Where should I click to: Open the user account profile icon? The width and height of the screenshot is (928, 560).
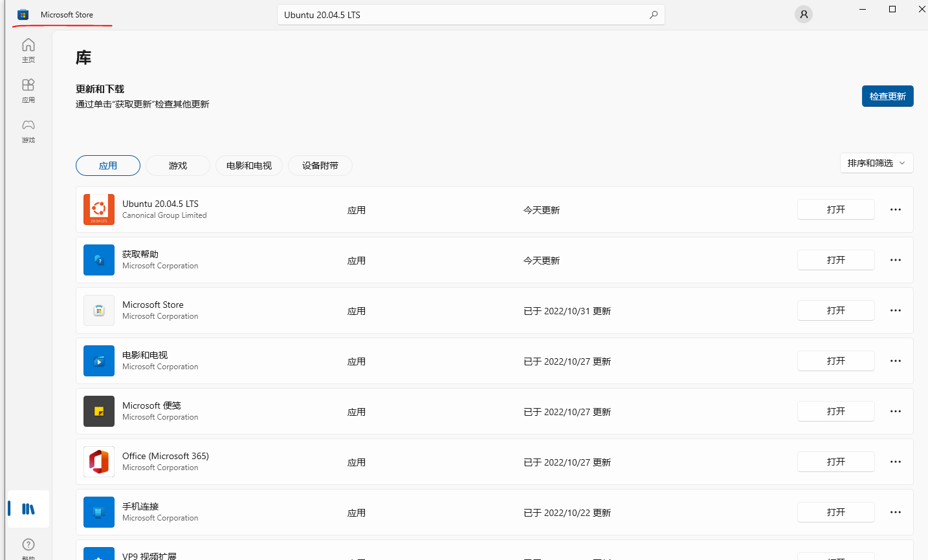pos(804,14)
